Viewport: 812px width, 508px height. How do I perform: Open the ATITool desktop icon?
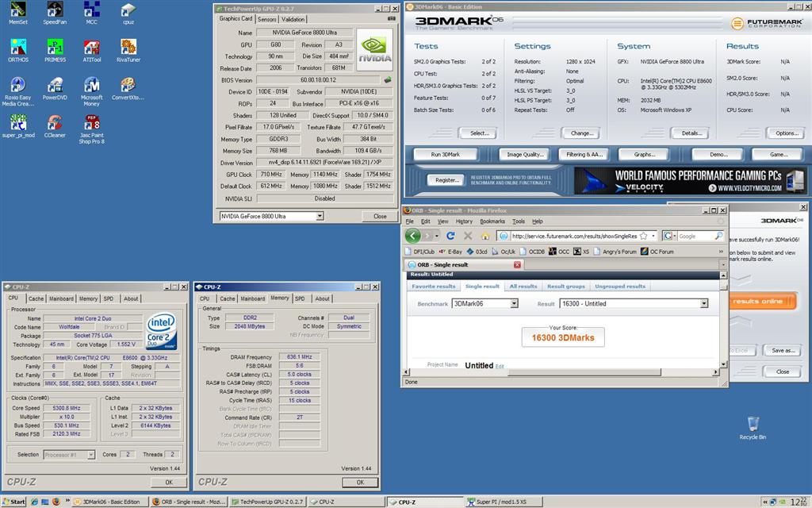pyautogui.click(x=92, y=50)
